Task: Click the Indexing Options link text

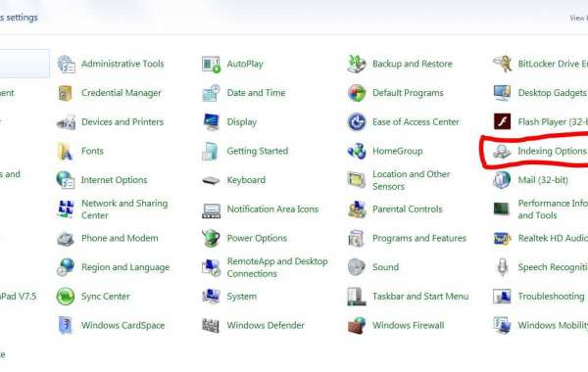Action: (x=552, y=151)
